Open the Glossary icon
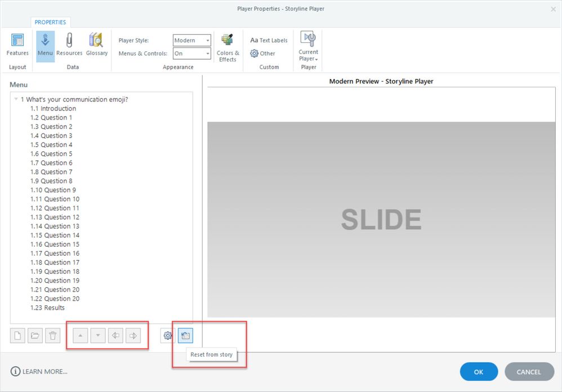This screenshot has height=392, width=562. [97, 46]
